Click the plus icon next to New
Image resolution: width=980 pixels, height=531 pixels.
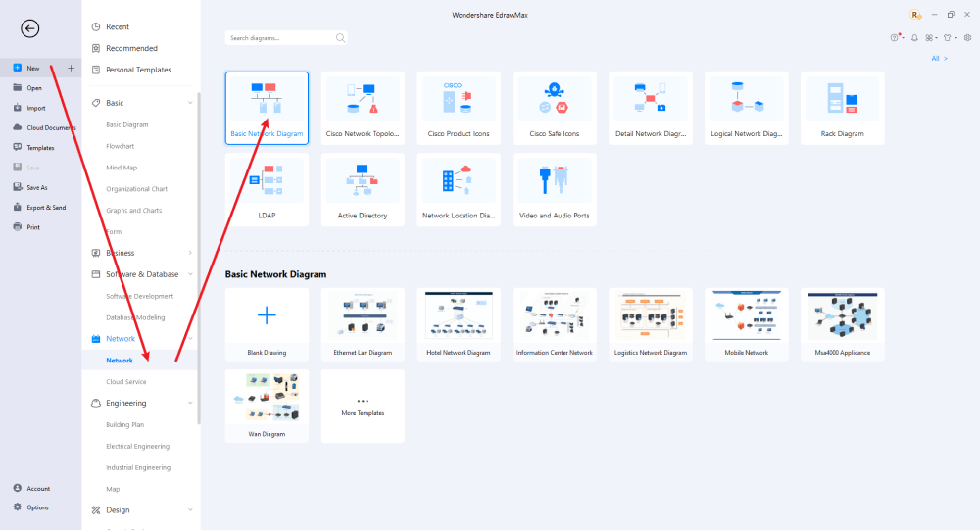[71, 69]
